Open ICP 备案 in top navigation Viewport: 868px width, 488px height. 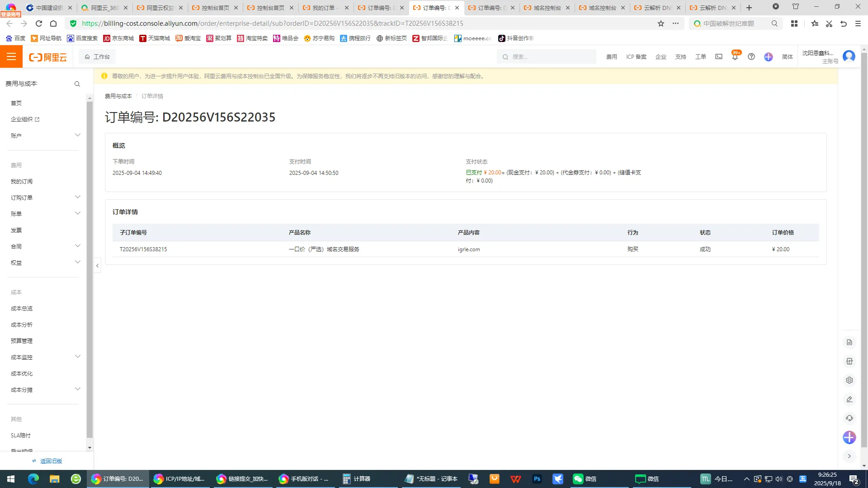tap(636, 57)
